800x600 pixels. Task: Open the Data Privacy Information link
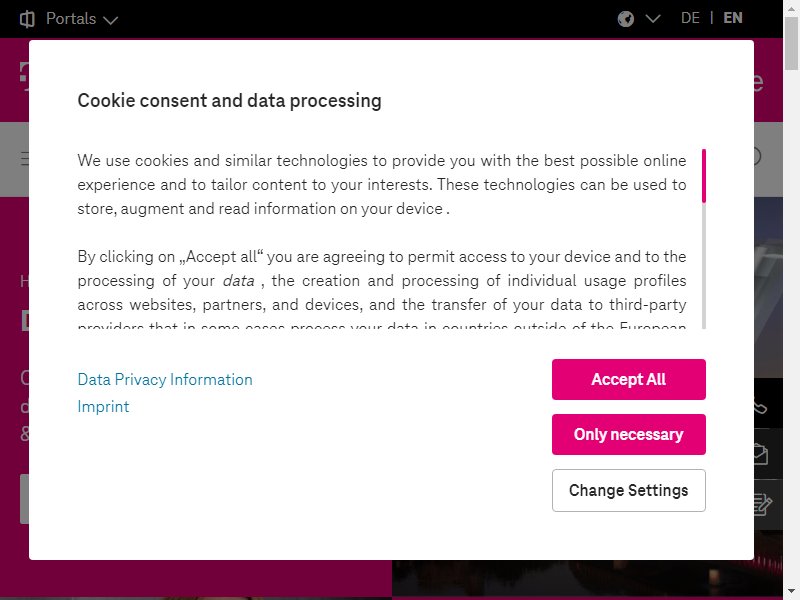165,380
